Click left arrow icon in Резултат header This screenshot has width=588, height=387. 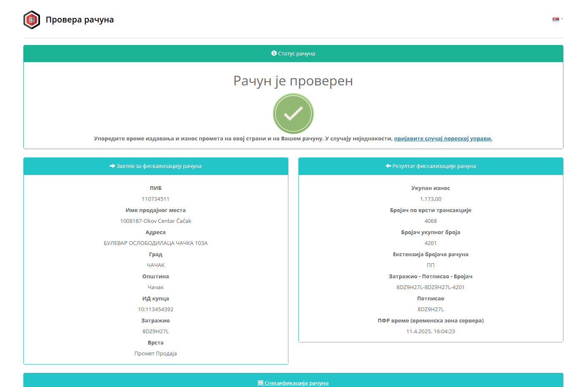tap(388, 166)
